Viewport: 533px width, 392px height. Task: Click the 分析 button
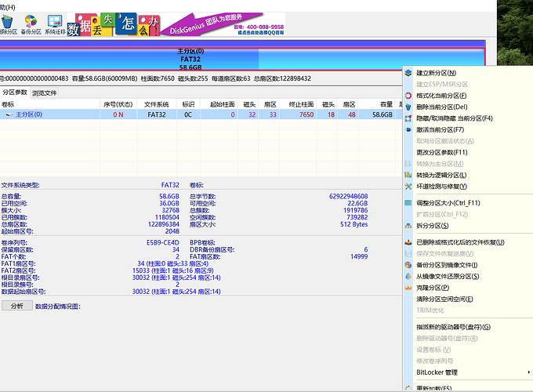(x=17, y=306)
